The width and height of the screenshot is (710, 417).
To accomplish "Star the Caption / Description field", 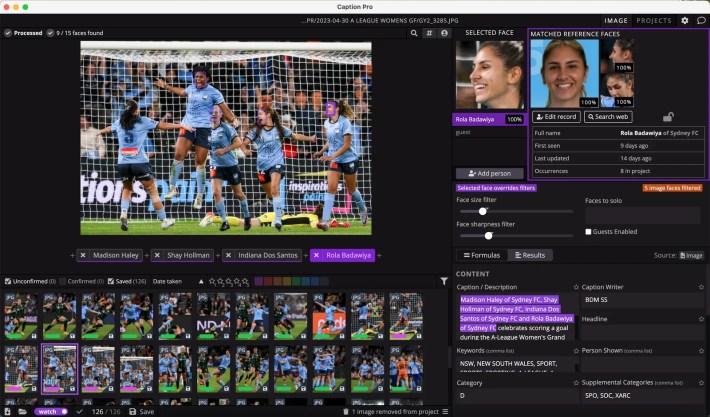I will (x=576, y=287).
